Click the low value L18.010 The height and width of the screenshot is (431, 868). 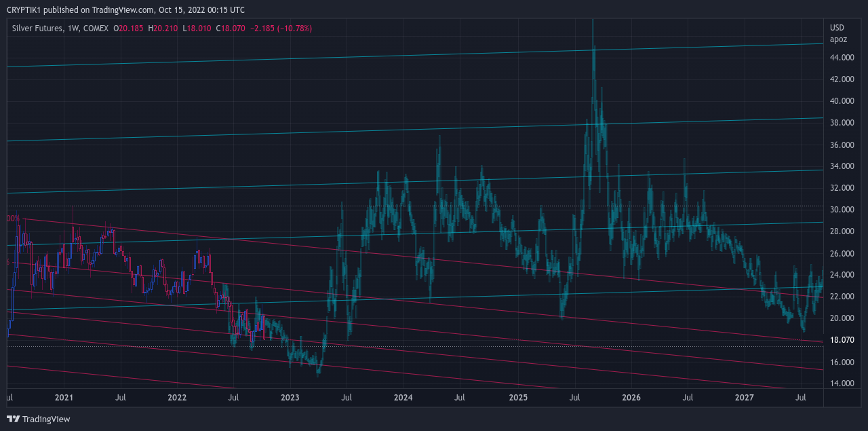[197, 28]
